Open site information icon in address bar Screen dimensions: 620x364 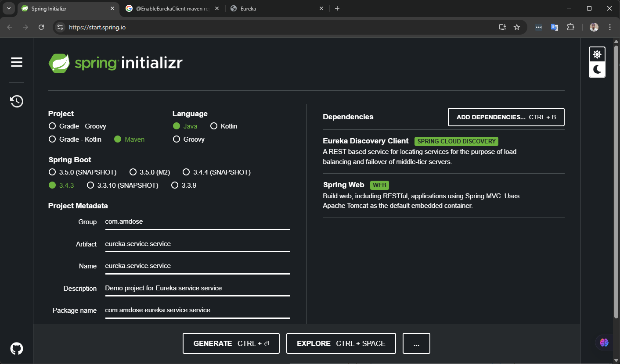[61, 27]
